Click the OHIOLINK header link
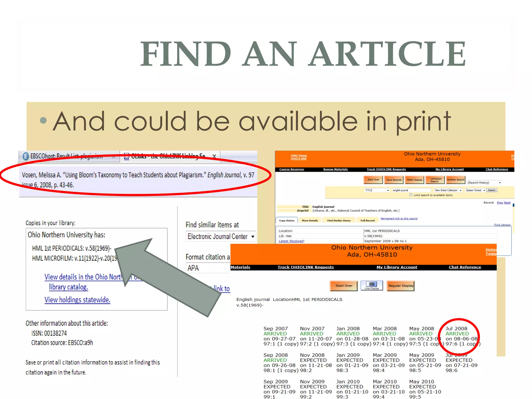Screen dimensions: 532x399 click(x=298, y=159)
